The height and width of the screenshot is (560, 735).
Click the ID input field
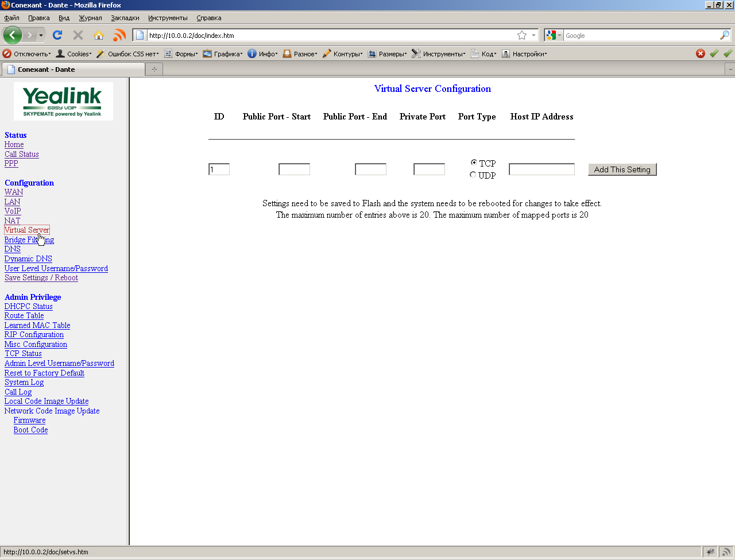(219, 169)
